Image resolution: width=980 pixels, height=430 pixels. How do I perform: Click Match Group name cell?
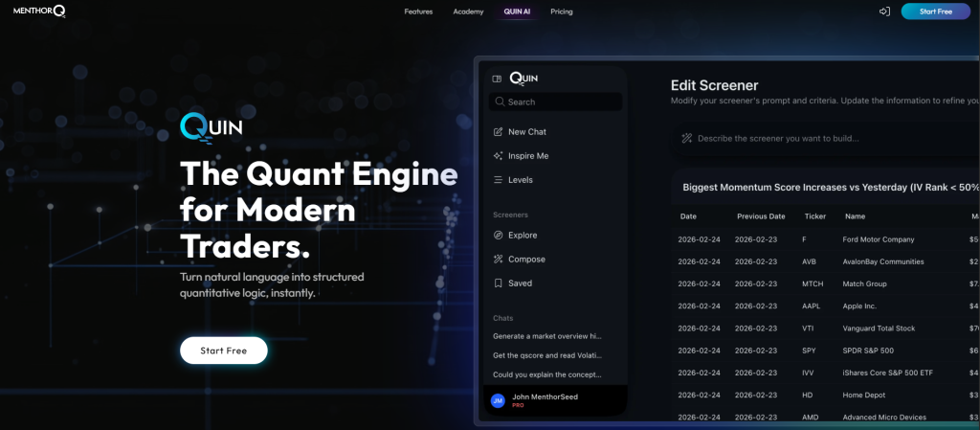click(864, 283)
